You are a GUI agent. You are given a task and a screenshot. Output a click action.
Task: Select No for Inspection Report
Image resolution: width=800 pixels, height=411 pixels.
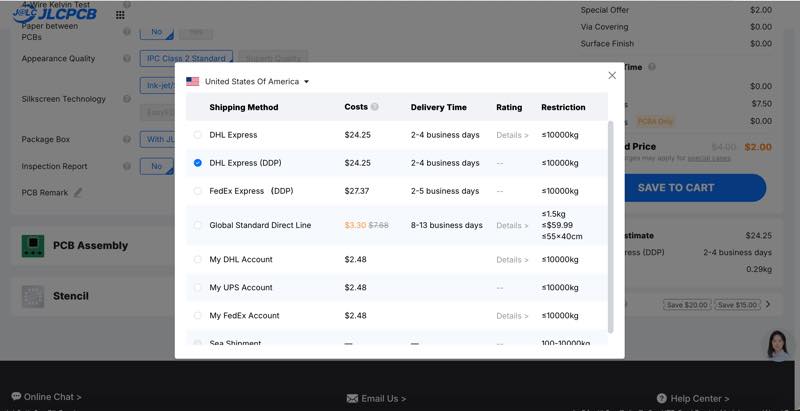tap(157, 166)
